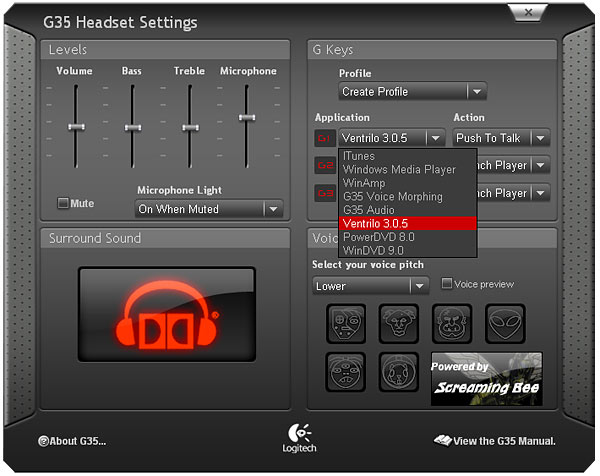Image resolution: width=600 pixels, height=476 pixels.
Task: Choose the cyborg half-robot face voice avatar
Action: (346, 323)
